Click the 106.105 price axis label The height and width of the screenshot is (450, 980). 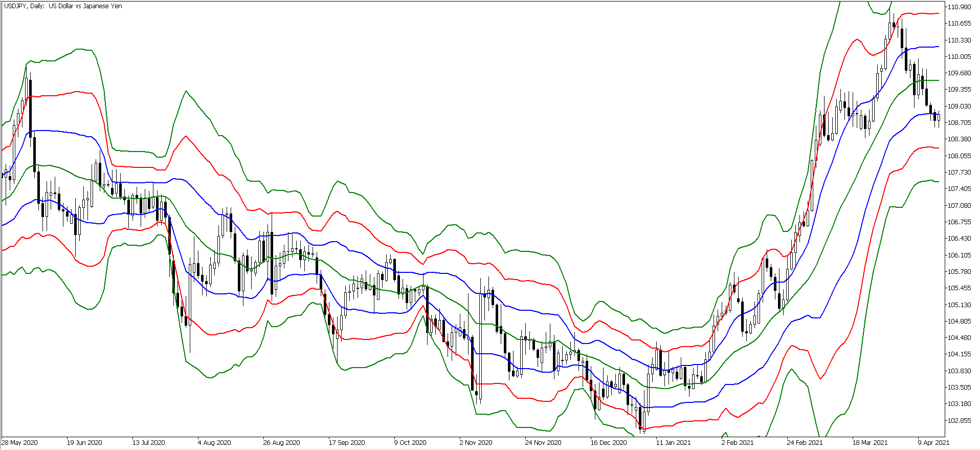(x=959, y=255)
